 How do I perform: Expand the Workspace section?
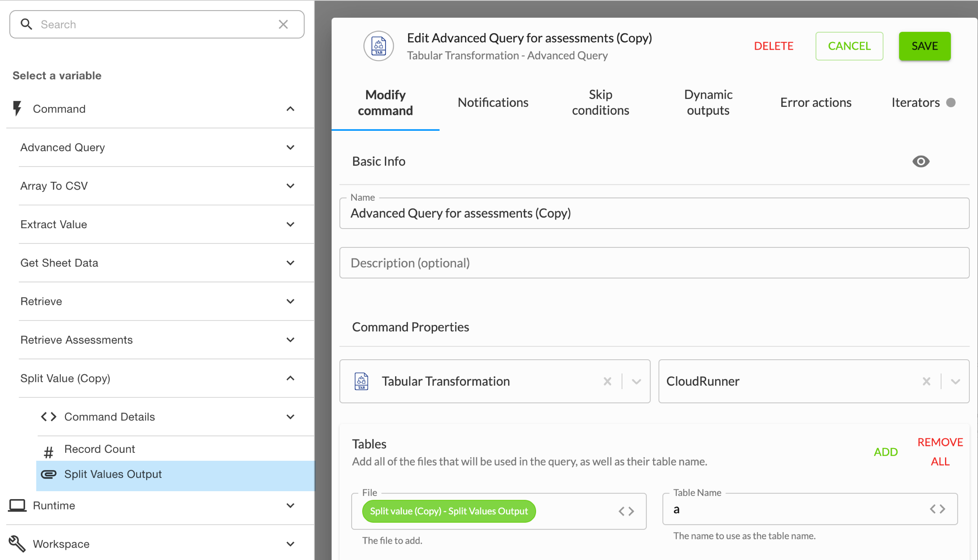click(291, 544)
